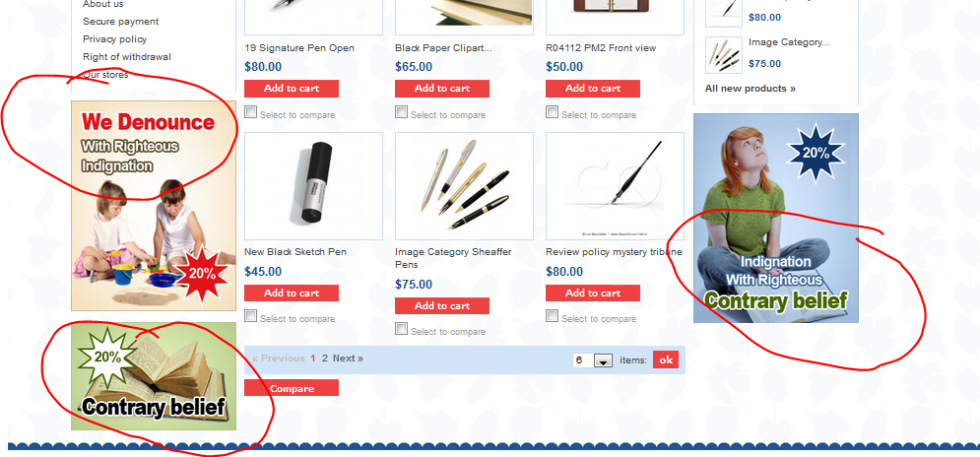Open the All new products link
The image size is (980, 457).
[x=750, y=88]
